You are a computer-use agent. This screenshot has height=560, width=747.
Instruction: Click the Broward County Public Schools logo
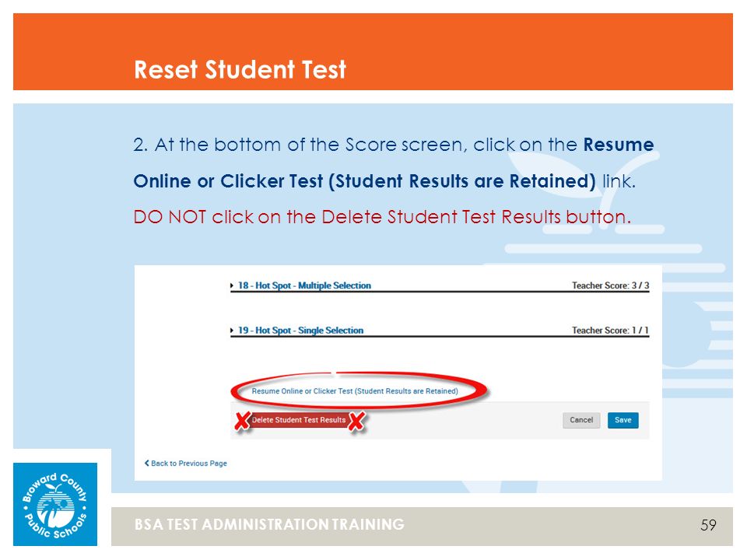pyautogui.click(x=55, y=504)
